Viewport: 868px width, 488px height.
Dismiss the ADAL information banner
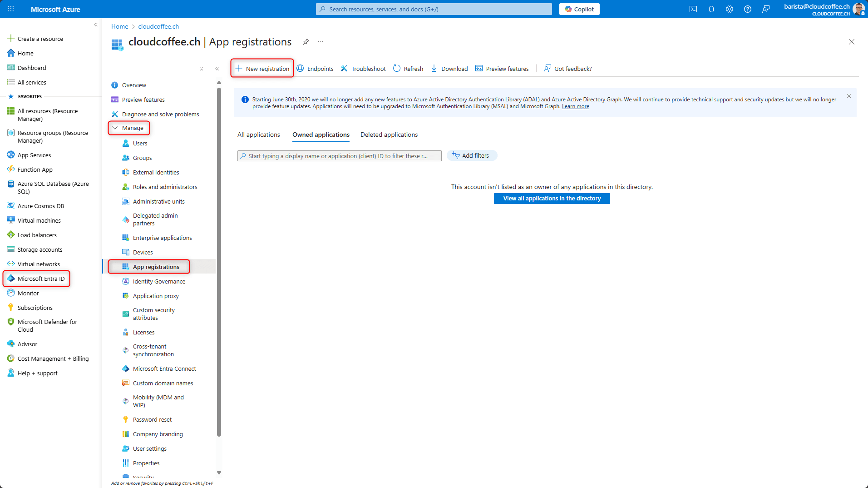coord(849,96)
